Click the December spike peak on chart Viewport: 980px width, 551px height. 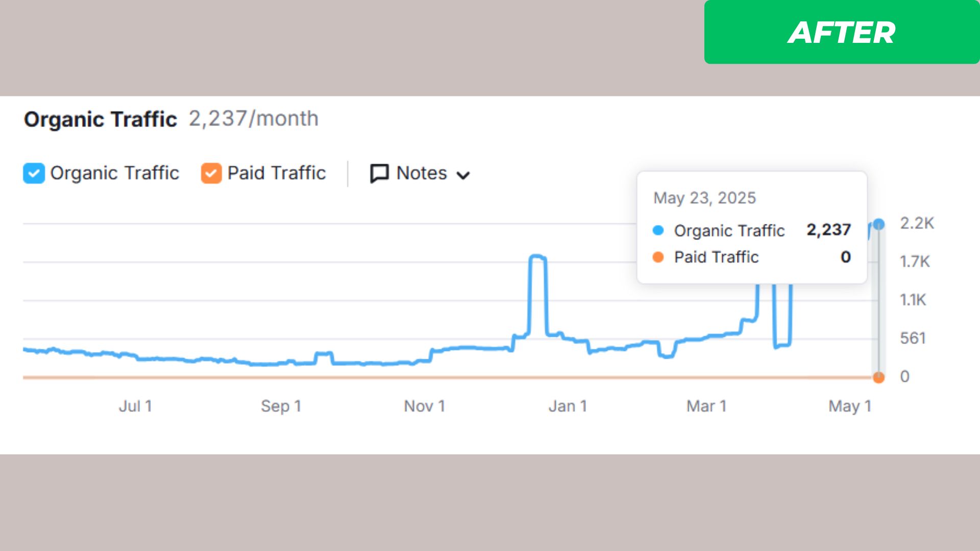(x=537, y=256)
